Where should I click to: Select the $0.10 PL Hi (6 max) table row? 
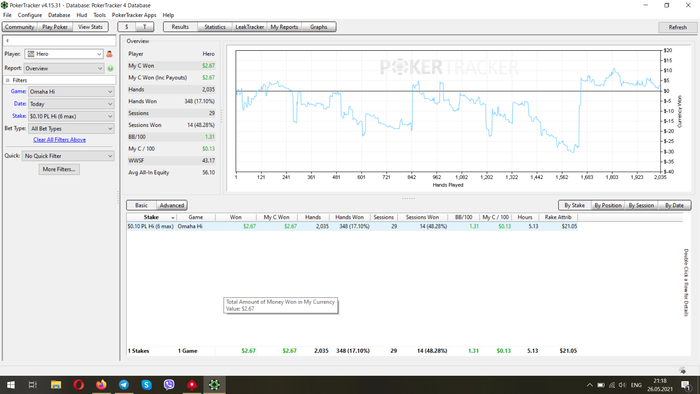tap(352, 227)
